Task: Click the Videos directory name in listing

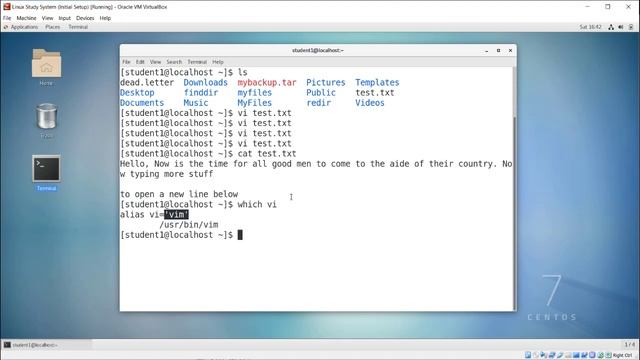Action: pyautogui.click(x=370, y=103)
